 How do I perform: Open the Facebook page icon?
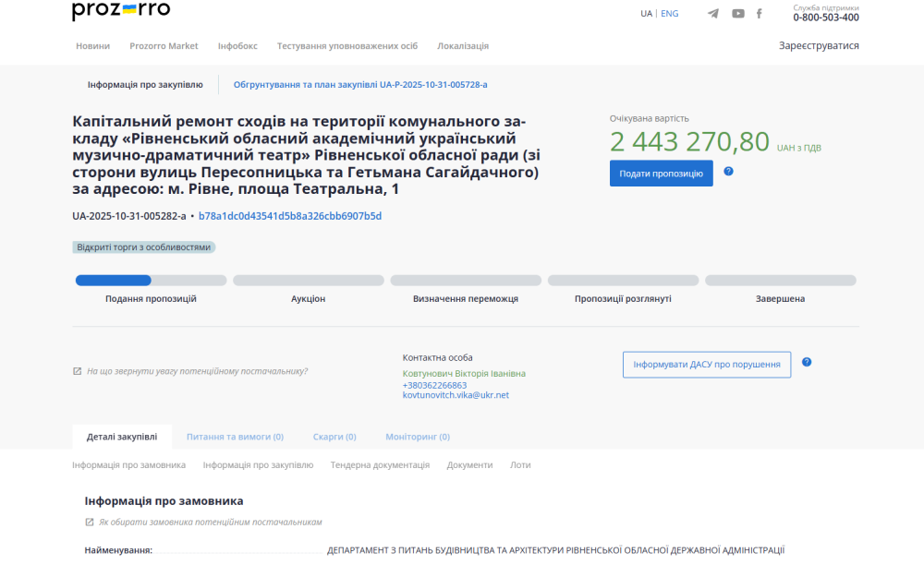(x=760, y=14)
